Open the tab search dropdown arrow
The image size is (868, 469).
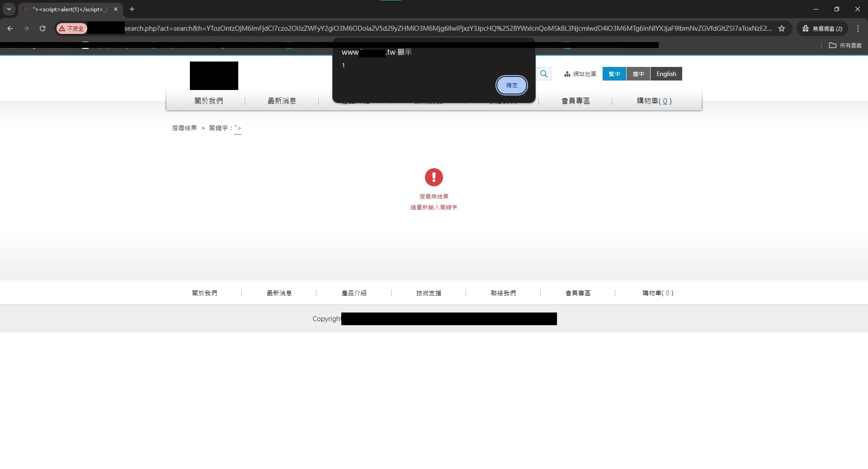click(9, 9)
